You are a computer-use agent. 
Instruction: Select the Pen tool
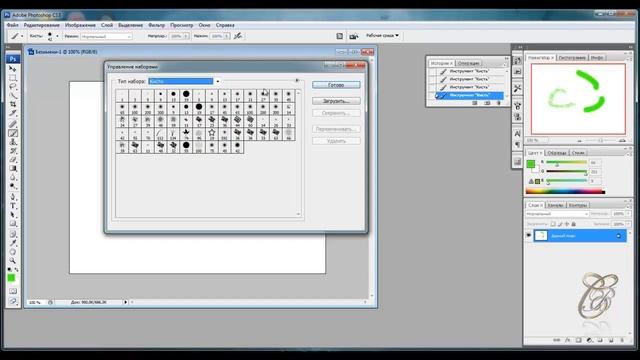click(x=13, y=197)
